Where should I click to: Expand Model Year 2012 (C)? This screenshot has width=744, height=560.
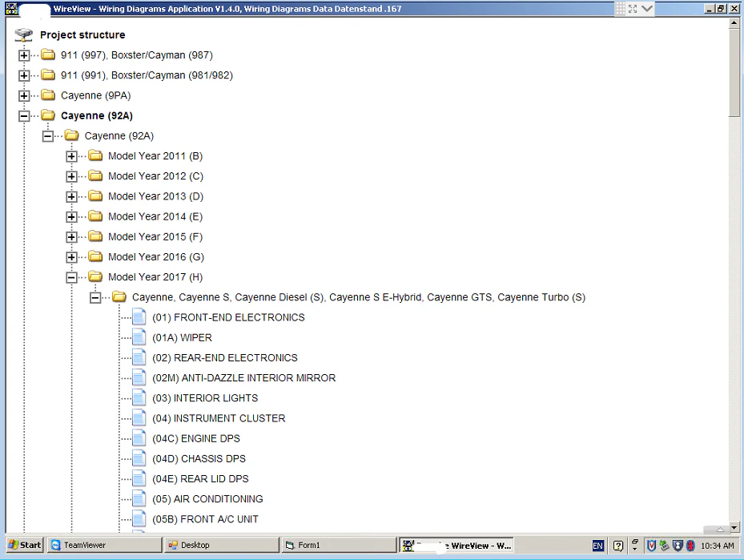[71, 176]
